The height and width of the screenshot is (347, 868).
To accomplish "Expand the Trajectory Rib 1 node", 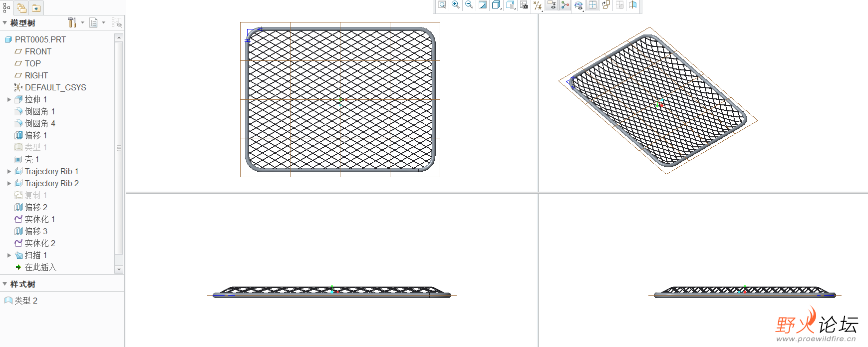I will 9,171.
